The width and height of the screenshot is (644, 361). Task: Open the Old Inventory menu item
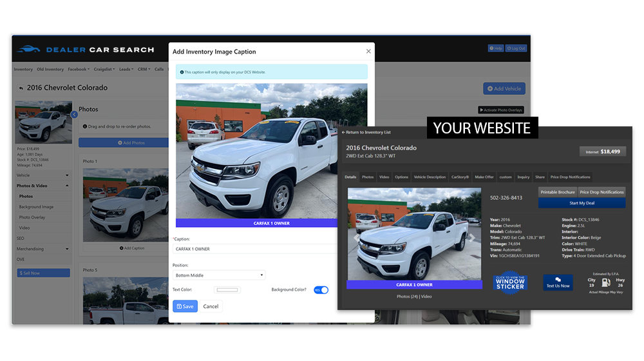(50, 69)
